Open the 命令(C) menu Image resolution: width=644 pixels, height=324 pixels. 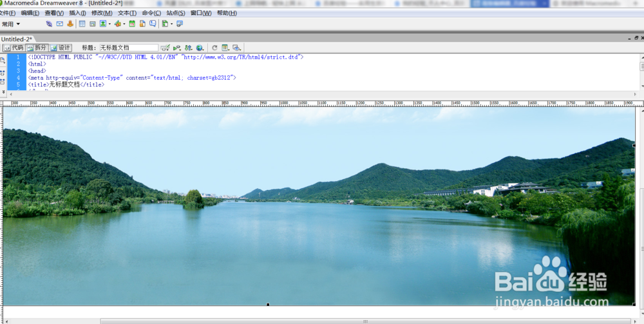pos(151,13)
